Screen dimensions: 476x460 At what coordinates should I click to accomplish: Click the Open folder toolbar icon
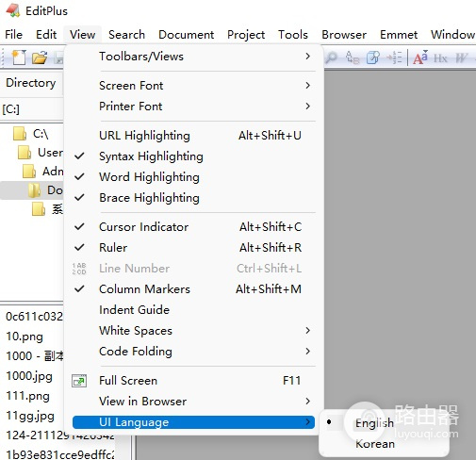pos(40,57)
